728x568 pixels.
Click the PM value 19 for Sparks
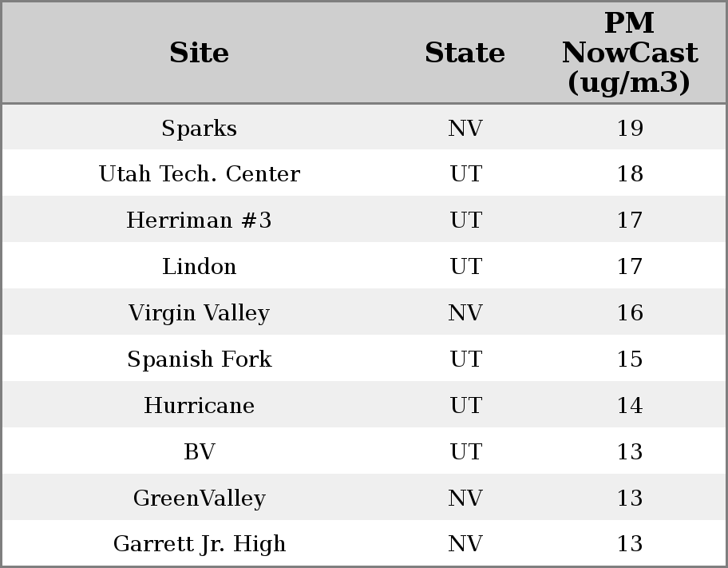click(x=629, y=128)
